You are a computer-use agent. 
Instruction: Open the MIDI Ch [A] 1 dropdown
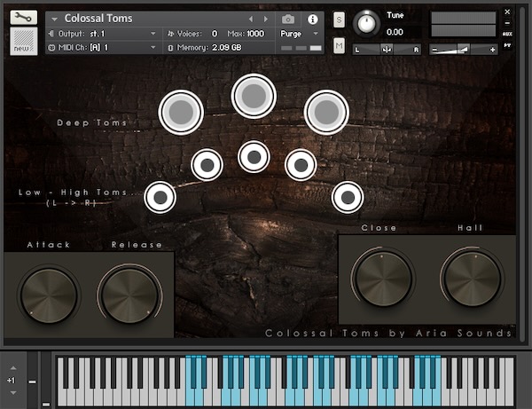(x=102, y=48)
